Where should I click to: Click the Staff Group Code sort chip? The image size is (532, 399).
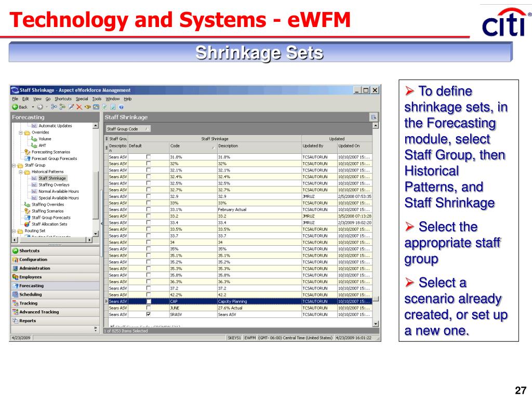[128, 129]
